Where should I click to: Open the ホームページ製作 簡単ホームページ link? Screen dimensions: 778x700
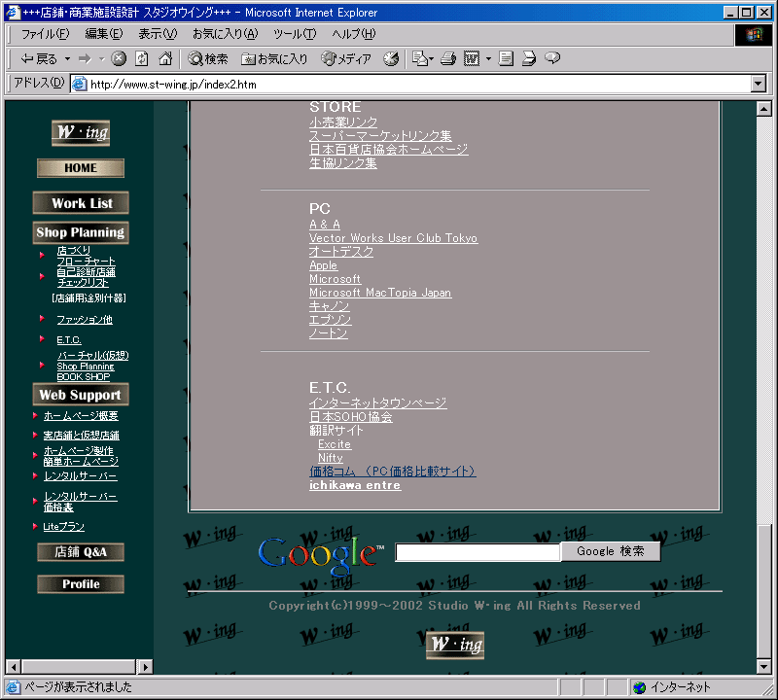(x=81, y=456)
